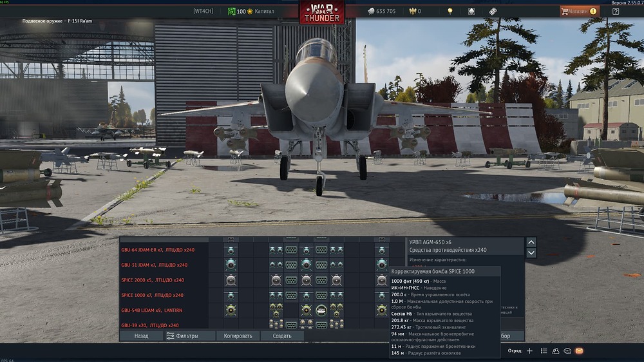Click the lightbulb hints icon
This screenshot has width=644, height=362.
click(450, 11)
